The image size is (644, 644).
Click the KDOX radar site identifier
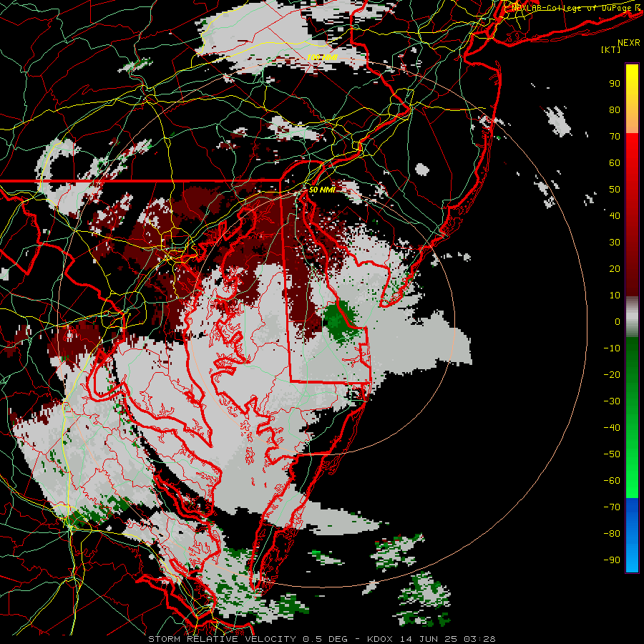380,639
